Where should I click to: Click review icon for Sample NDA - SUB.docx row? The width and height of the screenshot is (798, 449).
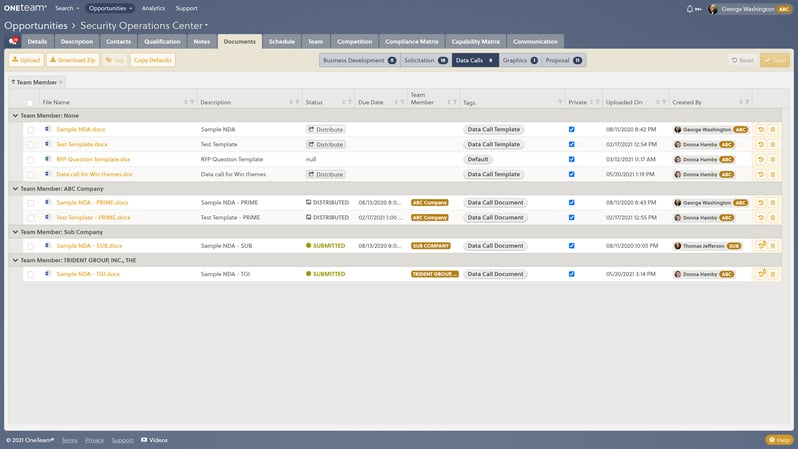[x=761, y=245]
